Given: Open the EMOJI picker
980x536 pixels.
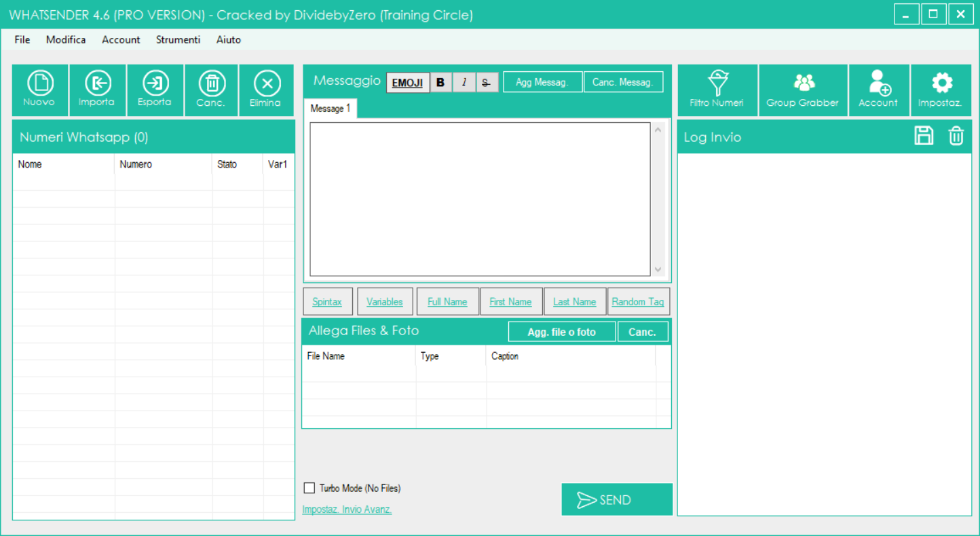Looking at the screenshot, I should 407,83.
